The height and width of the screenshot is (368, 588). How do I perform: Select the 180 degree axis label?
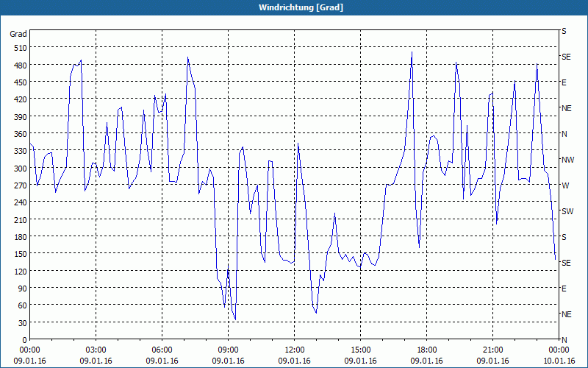coord(21,237)
